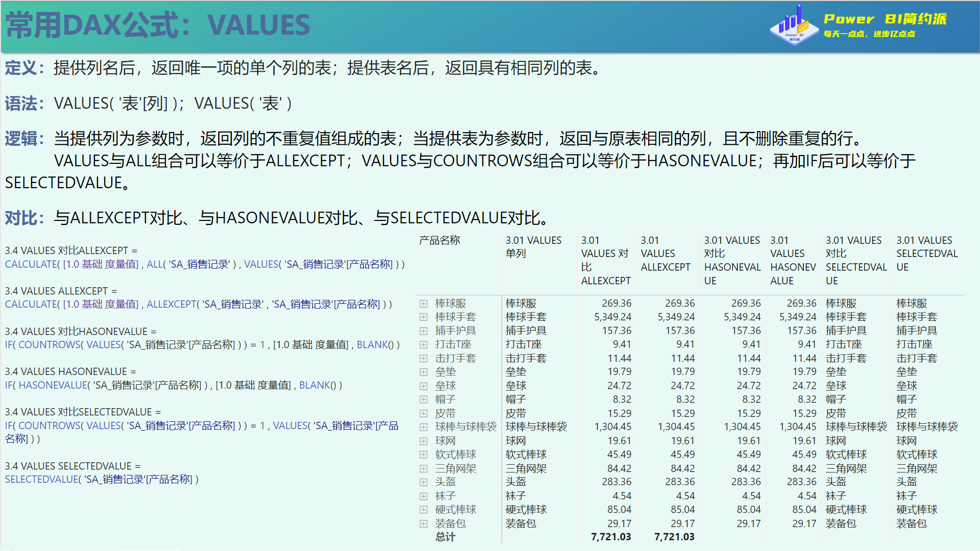Image resolution: width=980 pixels, height=551 pixels.
Task: Click the SELECTEDVALUE( 'SA_销售记录'[产品名称] ) formula
Action: pos(102,480)
